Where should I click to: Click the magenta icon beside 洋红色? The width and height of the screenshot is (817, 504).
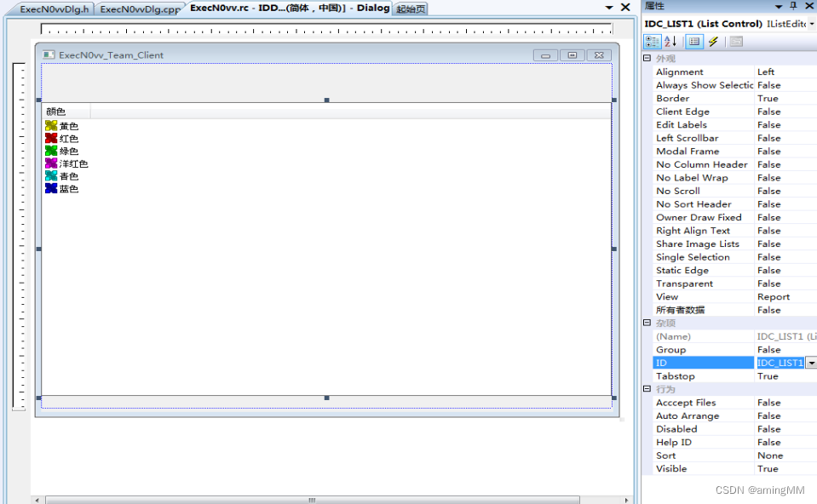(x=51, y=163)
